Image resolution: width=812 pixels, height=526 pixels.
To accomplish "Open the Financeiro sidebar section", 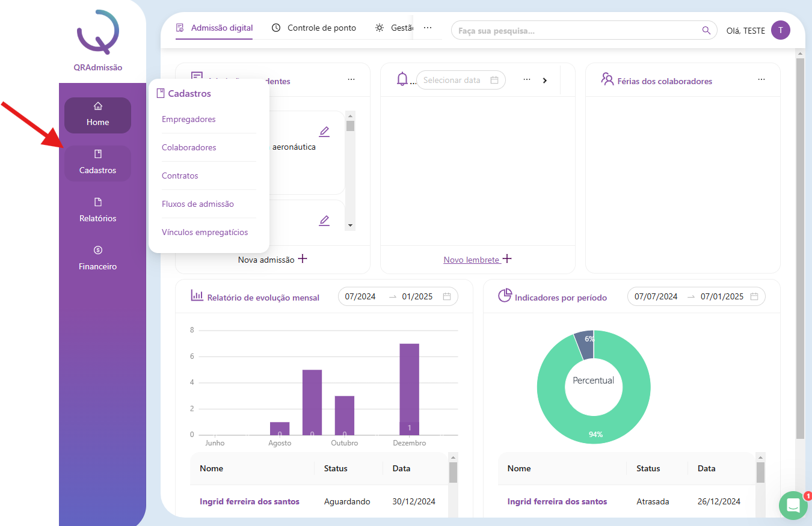I will pyautogui.click(x=97, y=258).
